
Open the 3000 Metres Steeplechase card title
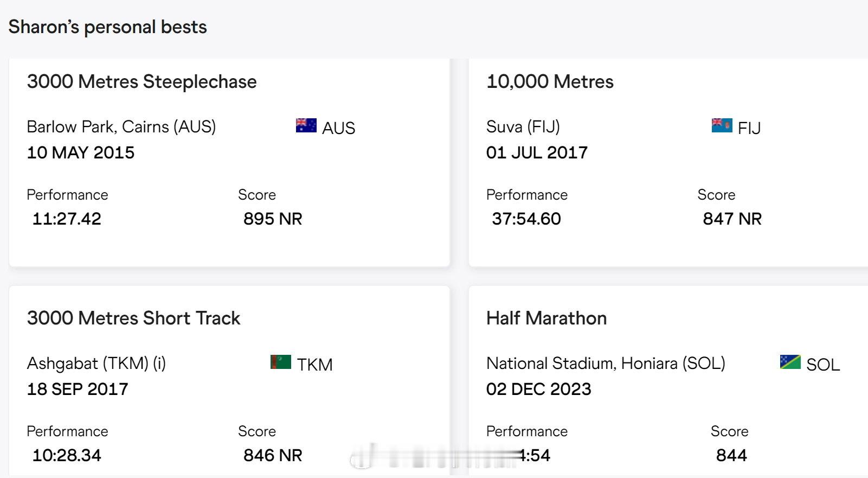pyautogui.click(x=142, y=81)
